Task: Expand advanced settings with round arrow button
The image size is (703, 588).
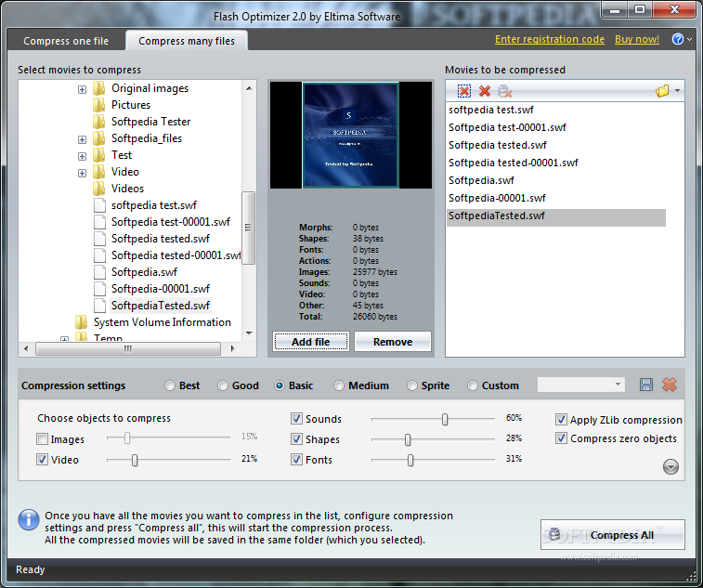Action: click(670, 467)
